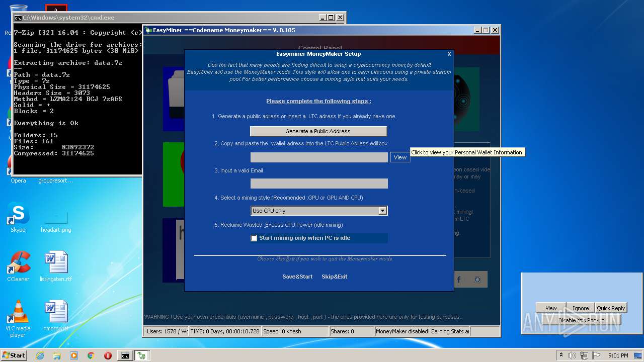Enable Start mining only when PC idle
This screenshot has width=644, height=362.
[x=254, y=238]
